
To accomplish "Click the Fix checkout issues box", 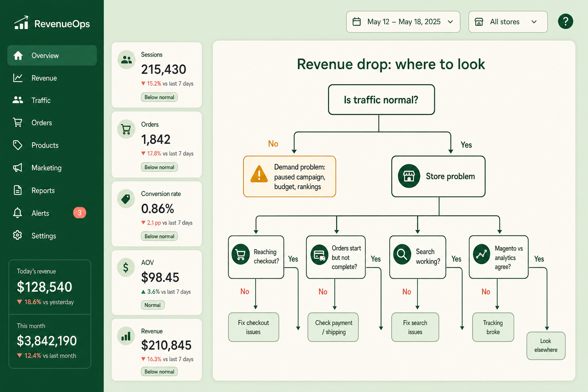I will [x=253, y=327].
